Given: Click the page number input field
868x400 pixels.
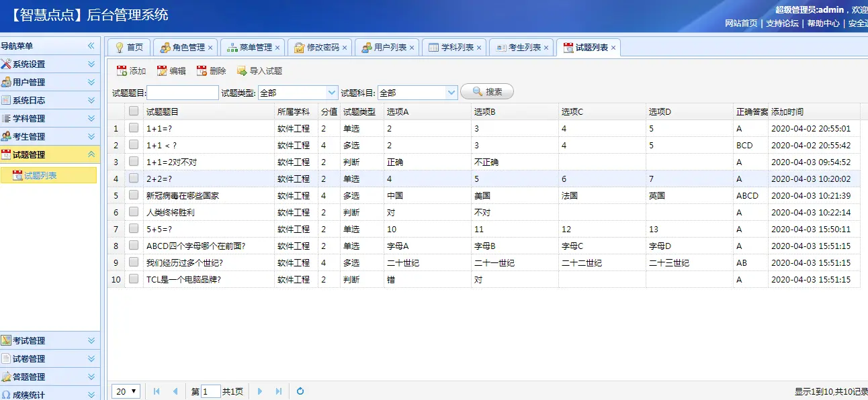Looking at the screenshot, I should pyautogui.click(x=211, y=391).
